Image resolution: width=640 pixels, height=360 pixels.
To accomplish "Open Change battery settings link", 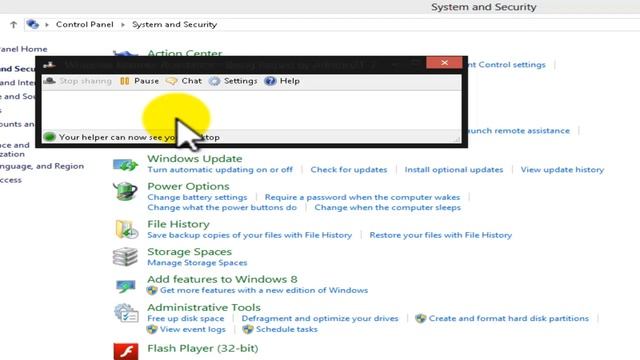I will (x=197, y=197).
